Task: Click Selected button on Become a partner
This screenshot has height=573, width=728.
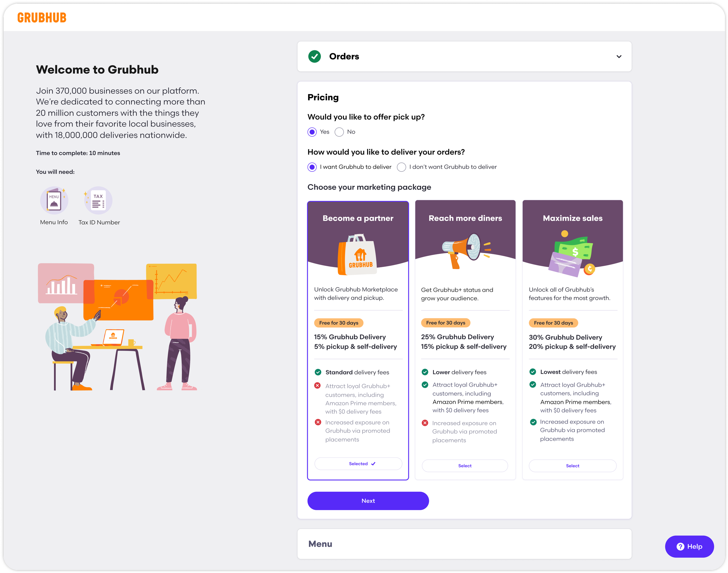Action: (358, 464)
